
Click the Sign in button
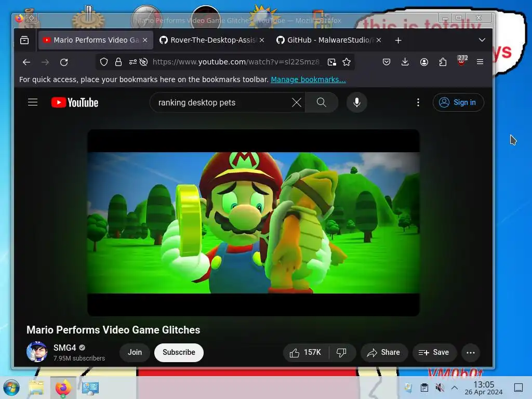[458, 102]
